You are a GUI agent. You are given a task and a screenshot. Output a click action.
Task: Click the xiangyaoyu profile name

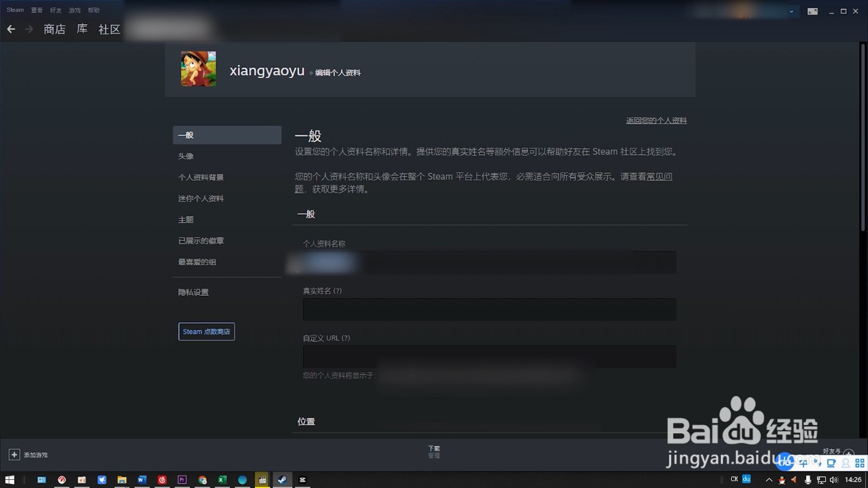[x=267, y=70]
